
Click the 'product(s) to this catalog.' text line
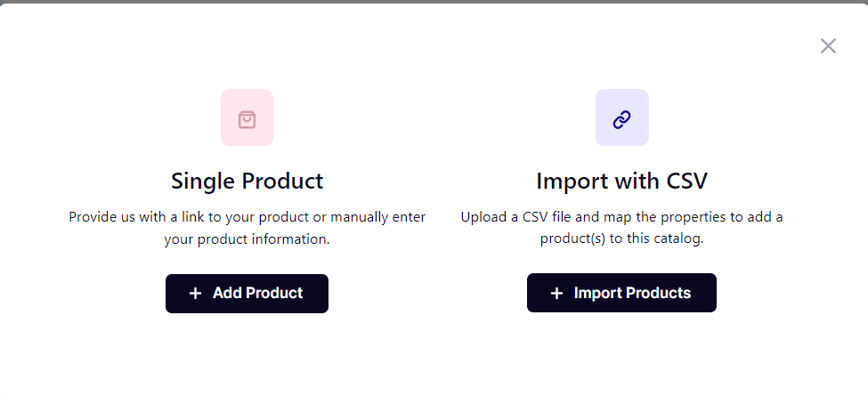pos(621,239)
